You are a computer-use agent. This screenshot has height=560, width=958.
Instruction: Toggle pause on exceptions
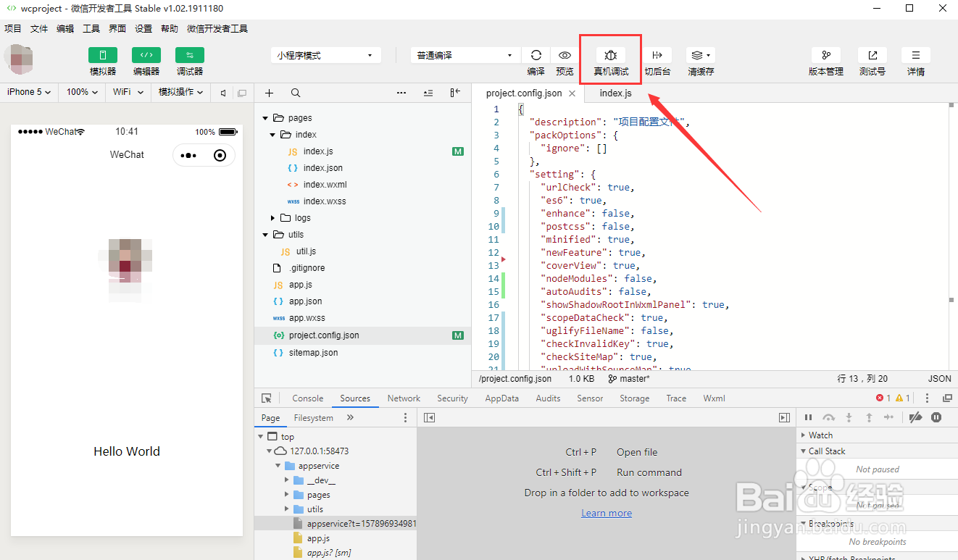pyautogui.click(x=936, y=418)
